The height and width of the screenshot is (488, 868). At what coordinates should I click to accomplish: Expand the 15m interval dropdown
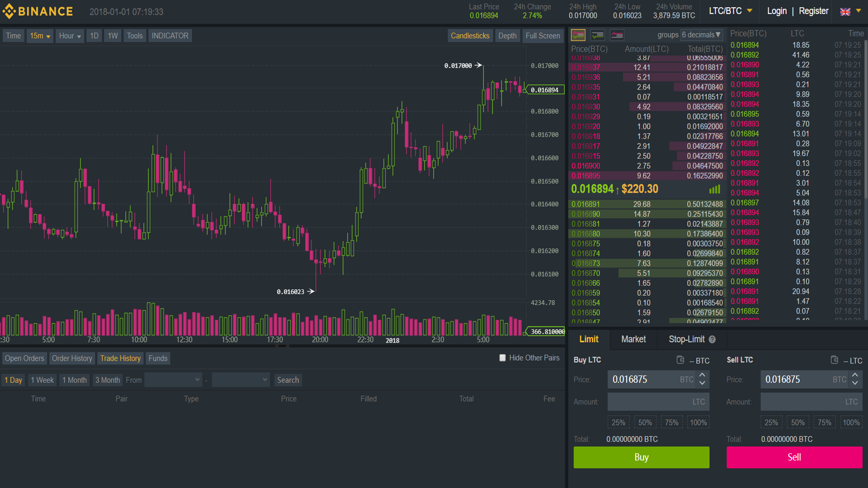coord(40,36)
